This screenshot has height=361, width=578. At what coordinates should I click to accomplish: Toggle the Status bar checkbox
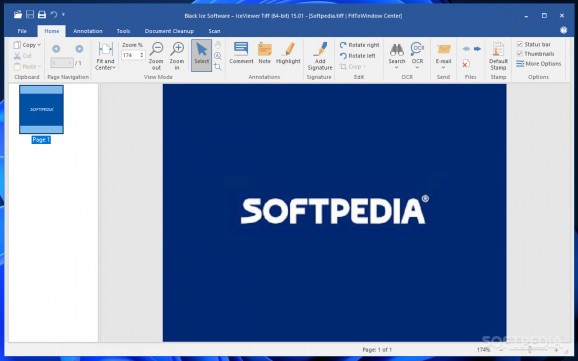pos(520,44)
